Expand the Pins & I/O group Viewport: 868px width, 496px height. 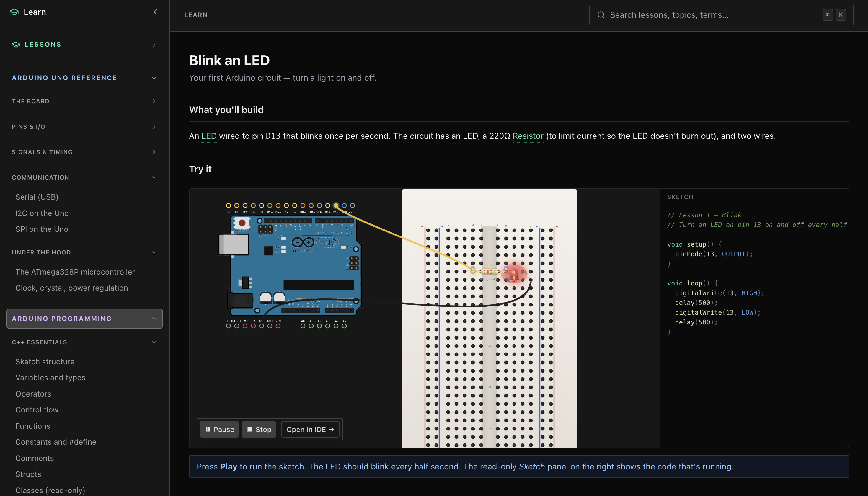tap(154, 127)
